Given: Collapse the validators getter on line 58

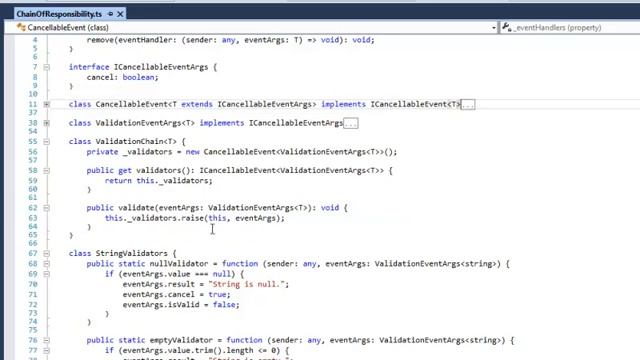Looking at the screenshot, I should point(47,171).
